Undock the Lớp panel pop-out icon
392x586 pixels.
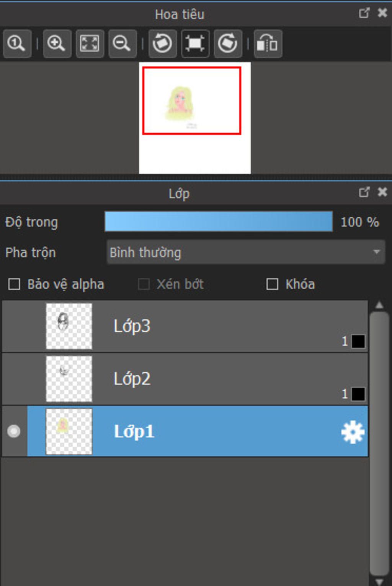[x=364, y=192]
